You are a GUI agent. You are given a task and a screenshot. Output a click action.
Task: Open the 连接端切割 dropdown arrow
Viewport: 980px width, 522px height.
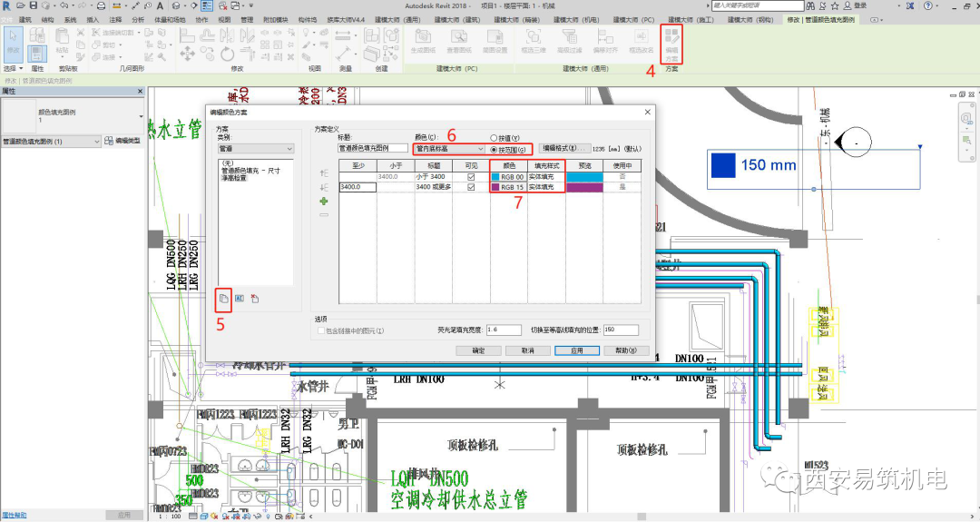click(138, 33)
